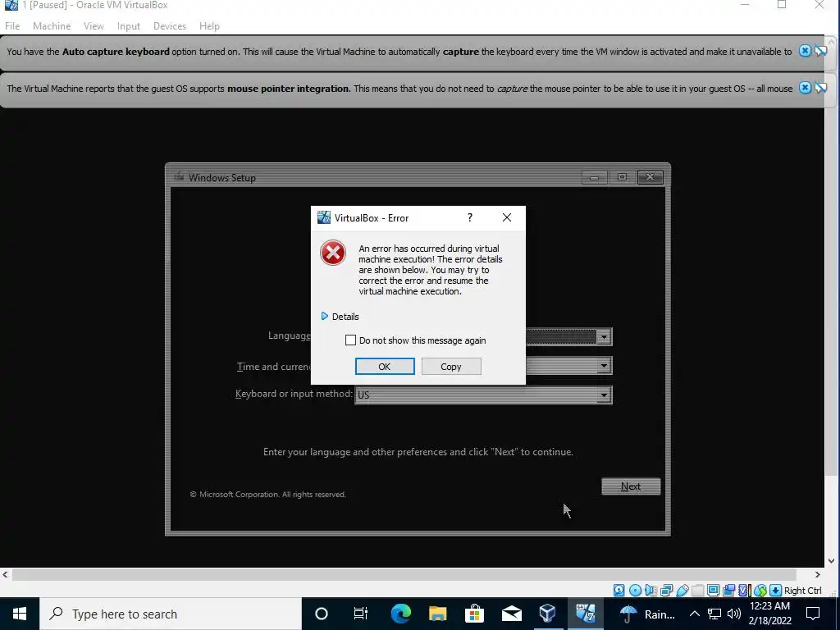Open the Help menu
The width and height of the screenshot is (840, 630).
click(209, 25)
